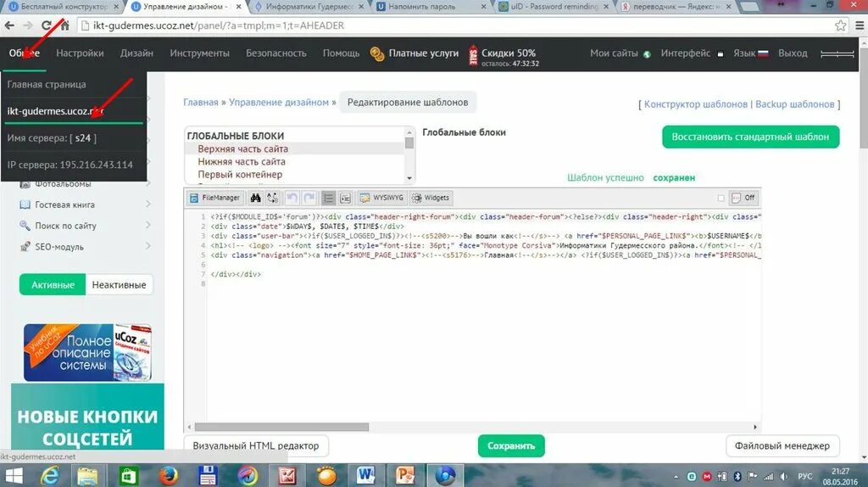Screen dimensions: 868x487
Task: Click the template list scroll-up arrow
Action: [x=409, y=132]
